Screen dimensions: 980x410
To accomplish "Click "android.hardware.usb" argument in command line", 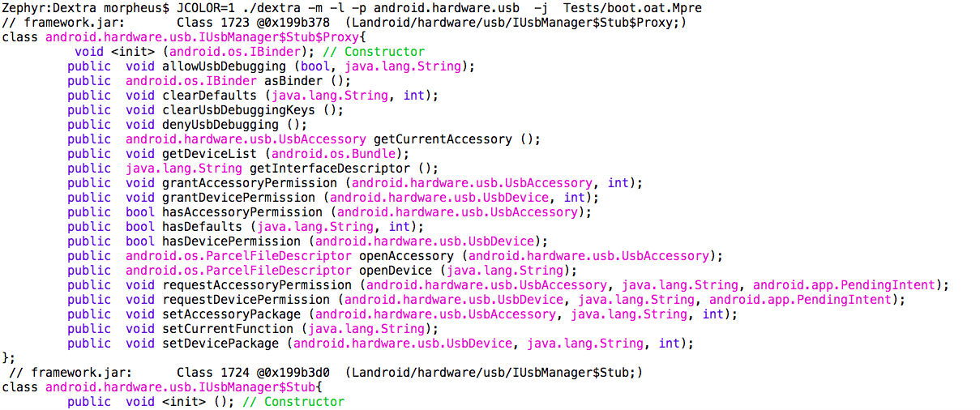I will point(447,8).
